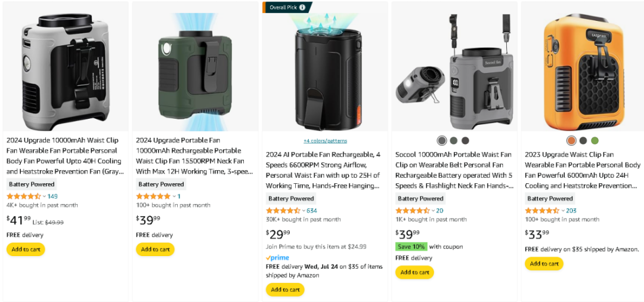
Task: Click the Overall Pick badge
Action: pyautogui.click(x=287, y=7)
